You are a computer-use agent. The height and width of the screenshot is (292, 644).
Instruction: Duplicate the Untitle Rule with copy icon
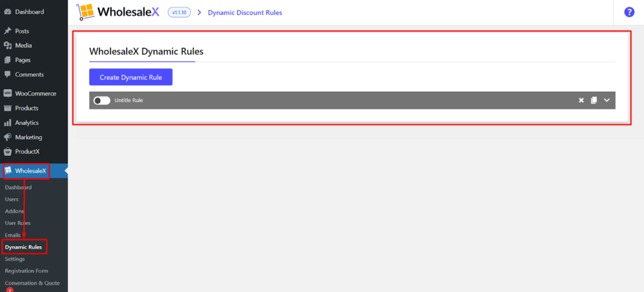pyautogui.click(x=594, y=100)
